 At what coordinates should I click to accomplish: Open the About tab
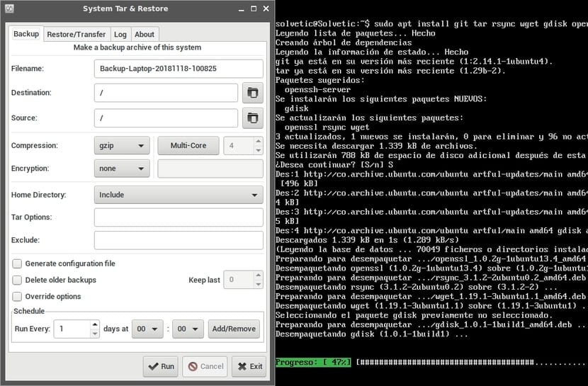145,35
